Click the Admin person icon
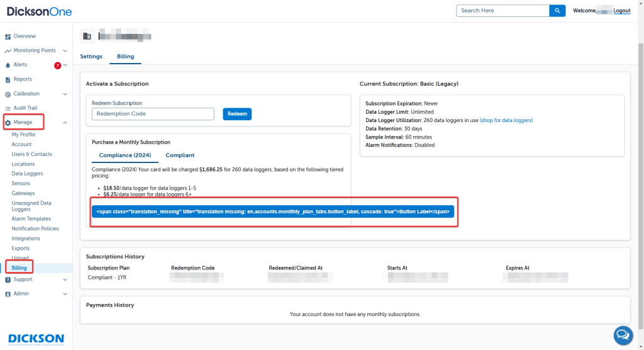This screenshot has height=350, width=644. click(8, 294)
